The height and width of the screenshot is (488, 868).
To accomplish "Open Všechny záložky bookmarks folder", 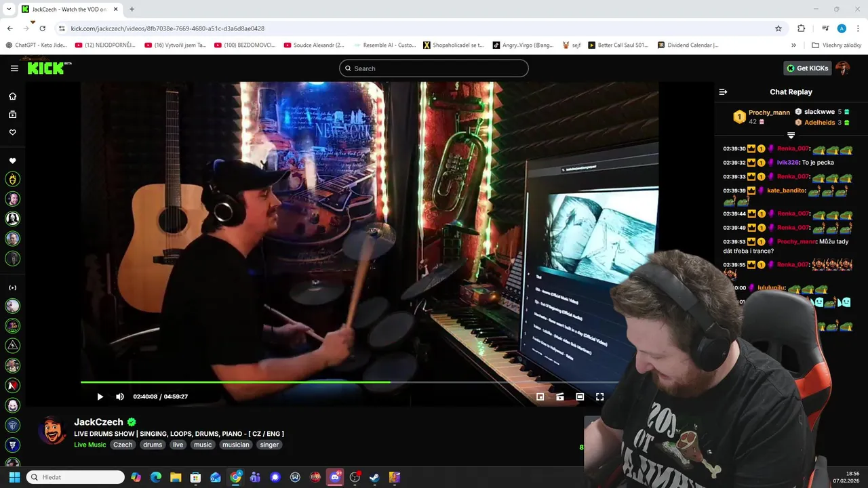I will 836,45.
